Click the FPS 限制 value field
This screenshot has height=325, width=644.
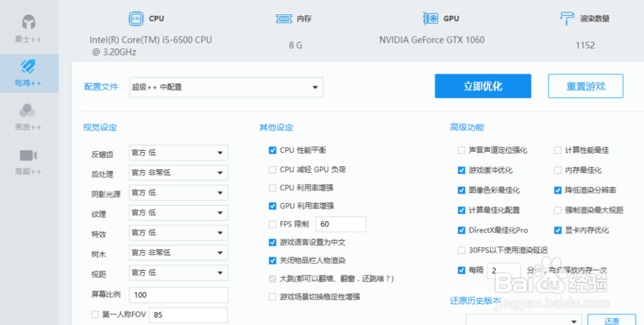(x=341, y=224)
